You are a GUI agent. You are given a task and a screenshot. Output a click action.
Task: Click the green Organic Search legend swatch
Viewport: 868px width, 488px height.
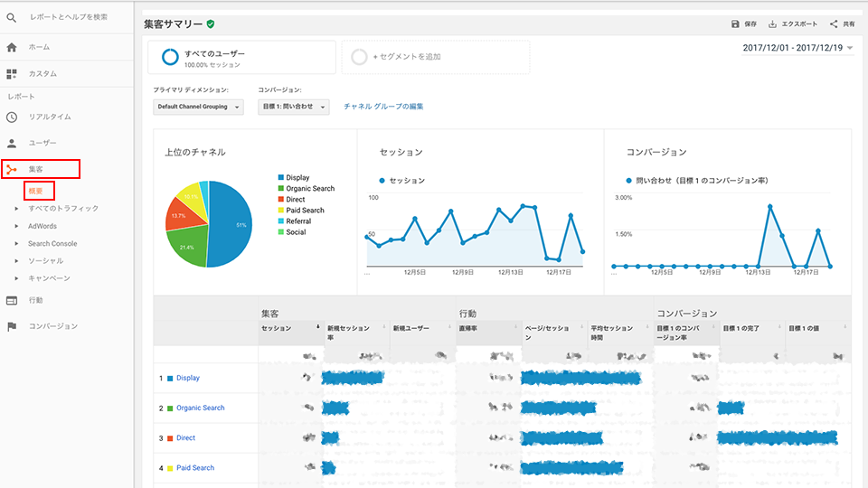[x=281, y=189]
